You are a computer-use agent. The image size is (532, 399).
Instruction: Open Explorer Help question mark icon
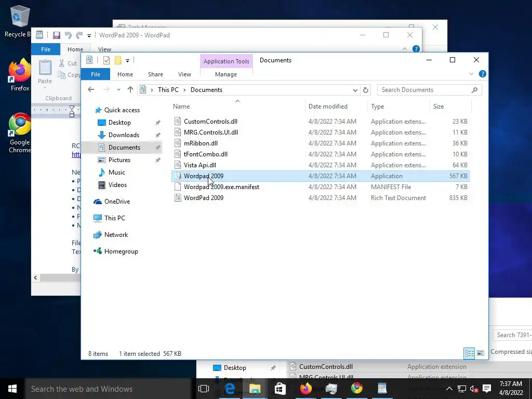point(482,74)
